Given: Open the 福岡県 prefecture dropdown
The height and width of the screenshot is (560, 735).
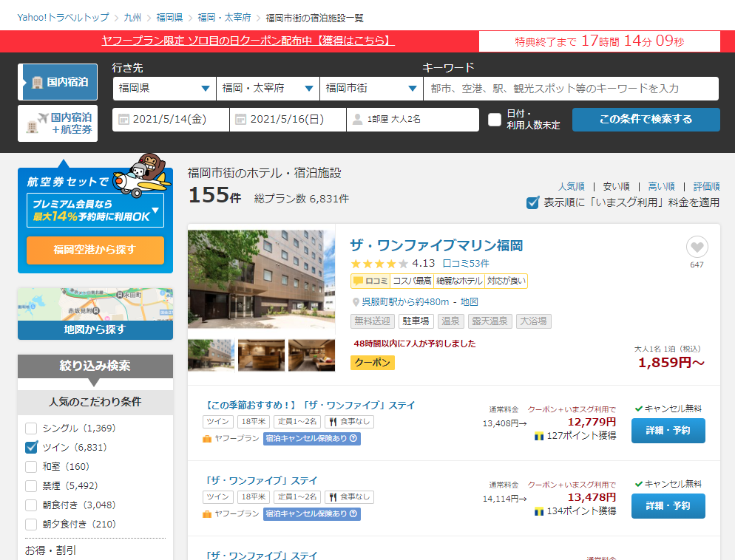Looking at the screenshot, I should pyautogui.click(x=163, y=89).
